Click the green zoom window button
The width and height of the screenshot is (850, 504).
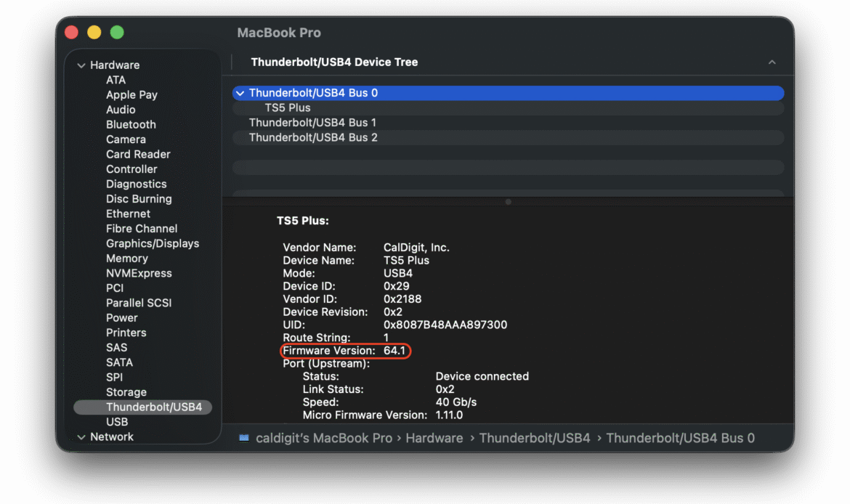click(117, 33)
